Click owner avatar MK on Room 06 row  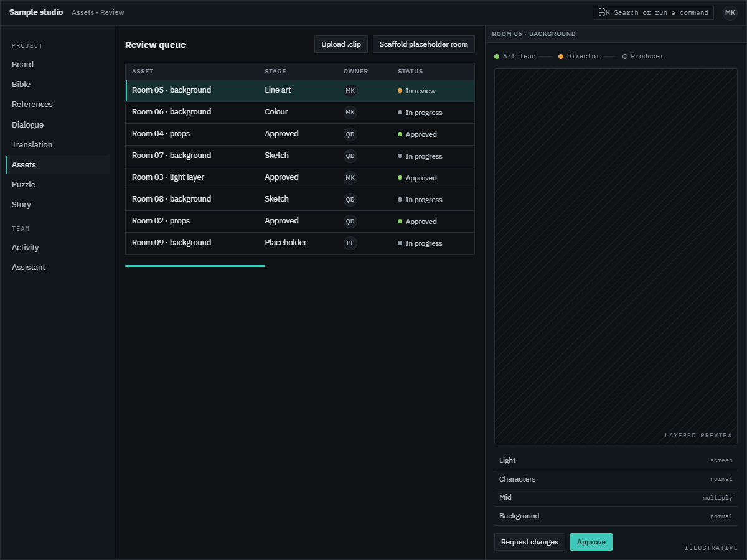[x=350, y=113]
